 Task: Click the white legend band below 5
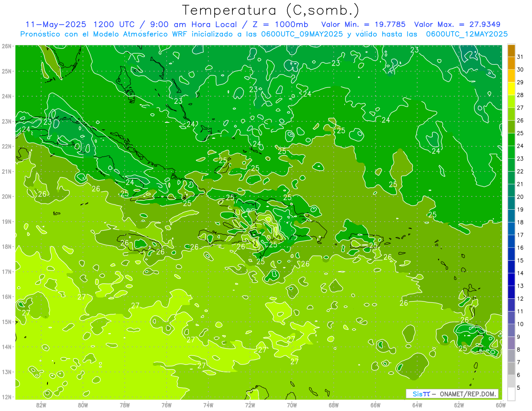[511, 394]
